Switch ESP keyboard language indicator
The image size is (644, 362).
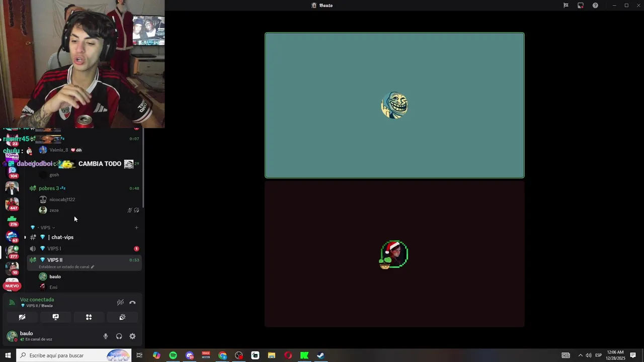[599, 355]
